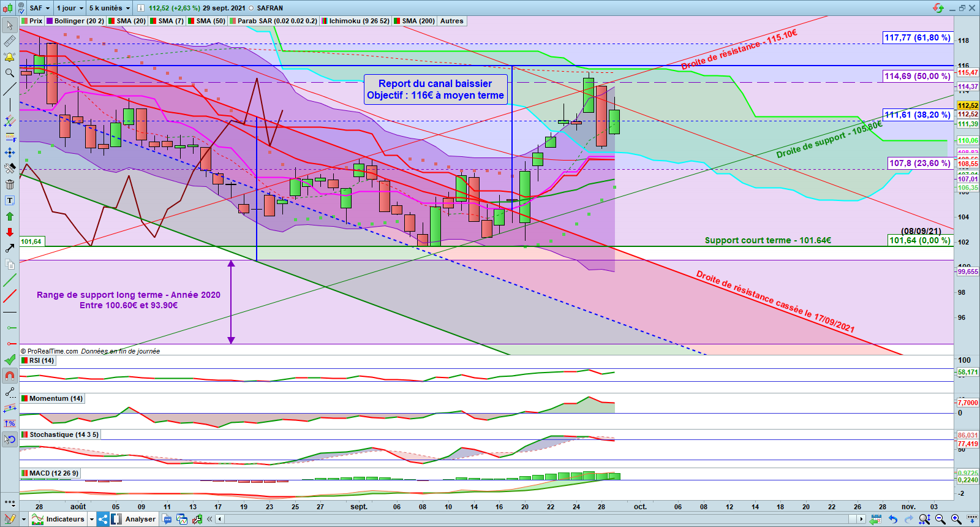Open the chat bubble icon

tap(167, 519)
